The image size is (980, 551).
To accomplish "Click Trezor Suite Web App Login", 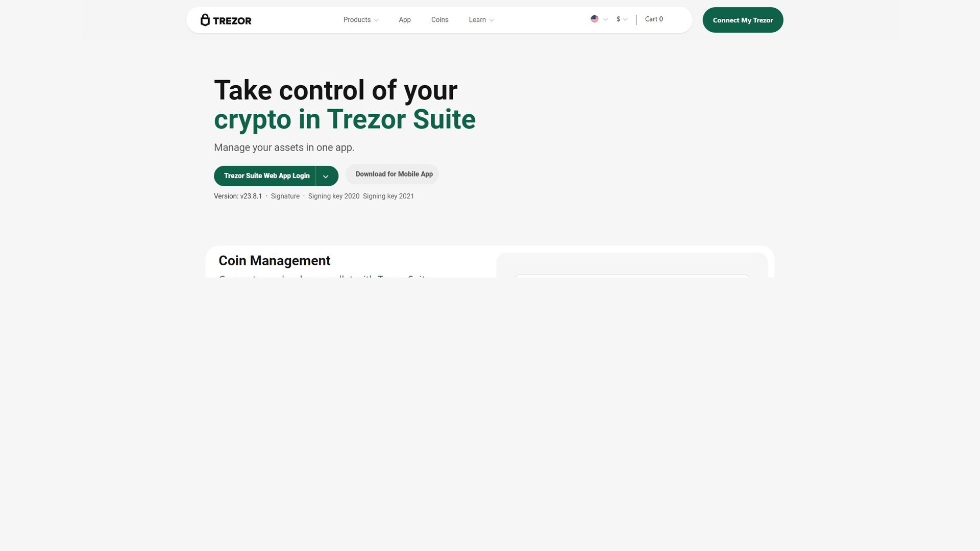I will tap(265, 176).
